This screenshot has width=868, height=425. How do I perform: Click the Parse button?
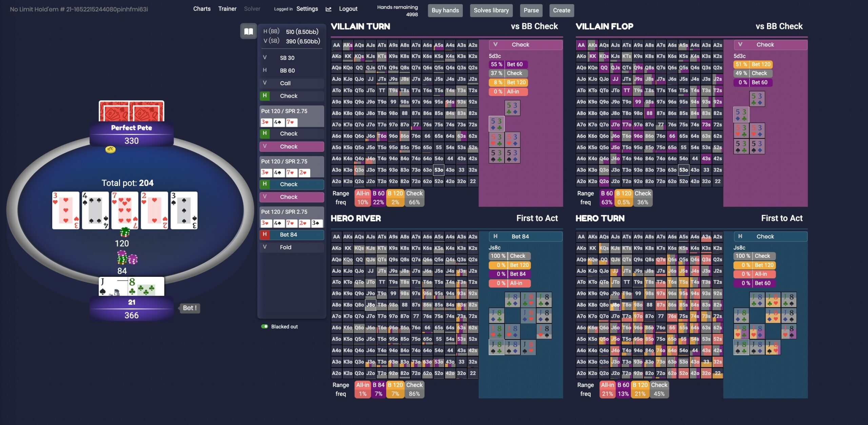click(x=531, y=11)
